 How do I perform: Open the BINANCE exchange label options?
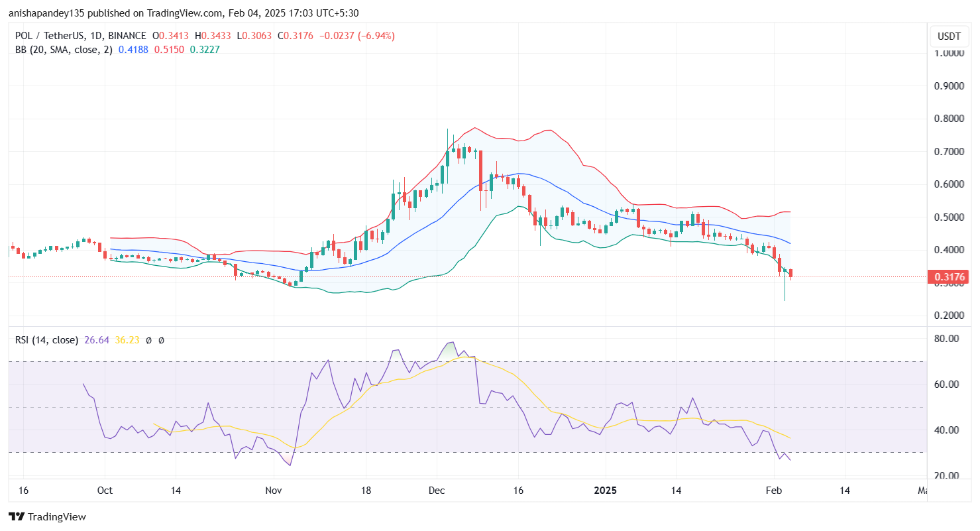tap(129, 35)
